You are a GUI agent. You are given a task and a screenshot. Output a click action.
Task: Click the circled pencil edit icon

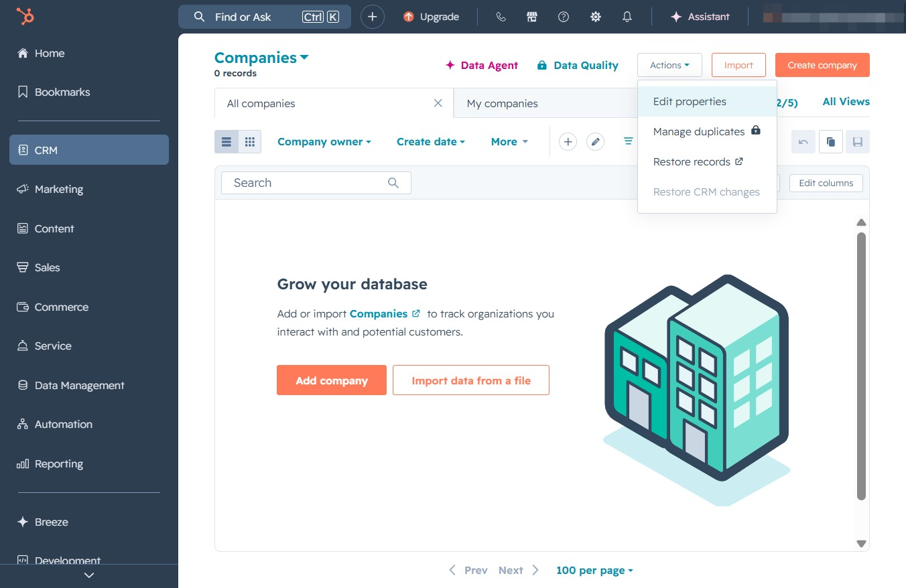coord(595,142)
